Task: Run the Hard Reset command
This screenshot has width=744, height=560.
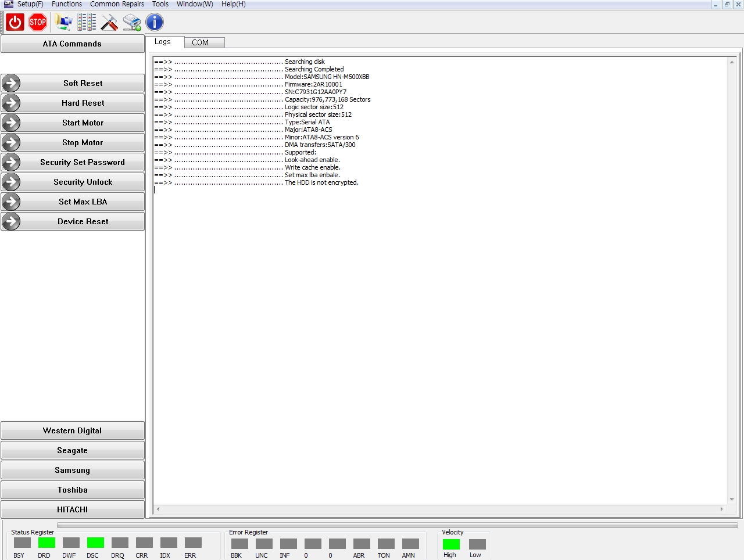Action: (x=73, y=103)
